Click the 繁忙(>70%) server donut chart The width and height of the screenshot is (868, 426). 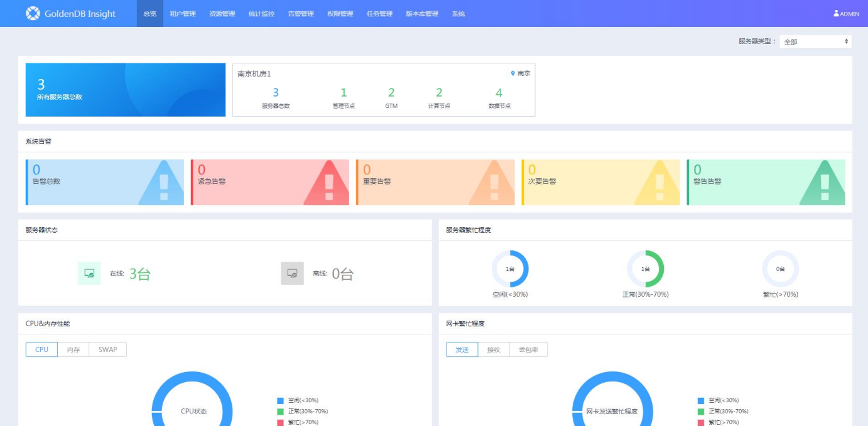click(780, 269)
